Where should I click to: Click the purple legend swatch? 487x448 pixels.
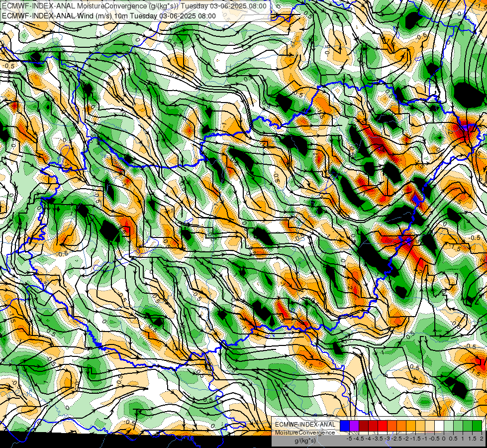(354, 426)
